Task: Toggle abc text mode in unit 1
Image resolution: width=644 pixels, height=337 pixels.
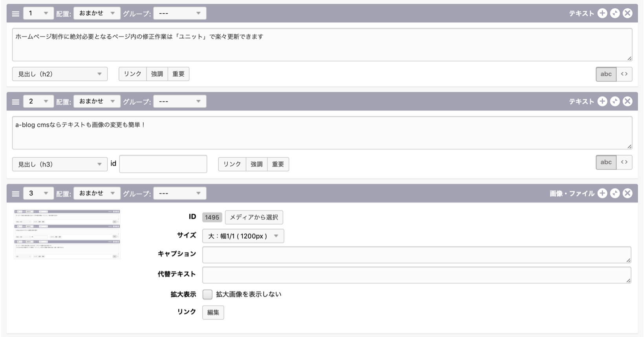Action: [606, 74]
